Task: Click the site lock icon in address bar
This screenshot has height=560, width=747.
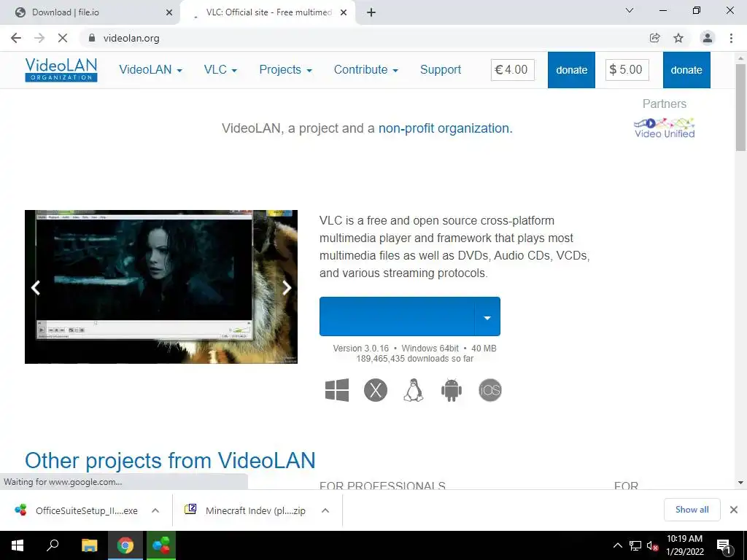Action: 92,38
